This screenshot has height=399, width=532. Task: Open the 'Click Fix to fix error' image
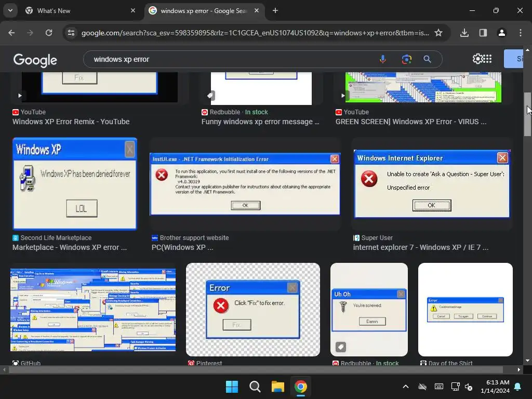click(x=253, y=310)
